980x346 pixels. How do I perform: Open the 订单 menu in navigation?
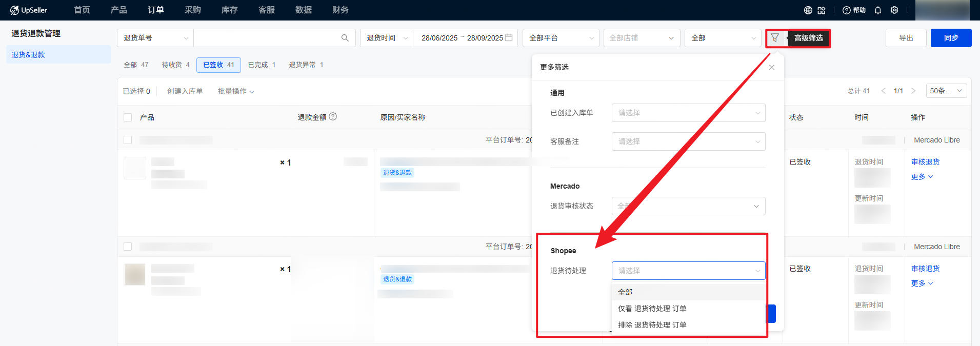point(156,10)
